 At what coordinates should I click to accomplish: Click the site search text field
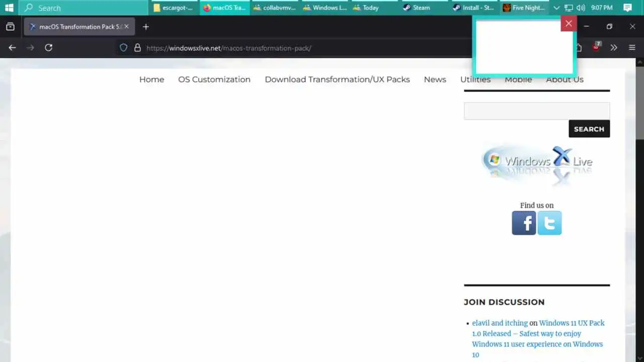(x=537, y=111)
